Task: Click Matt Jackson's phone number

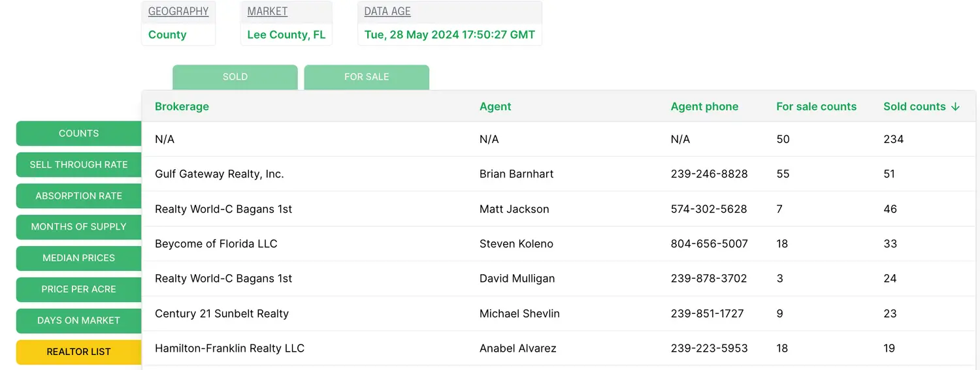Action: [x=709, y=209]
